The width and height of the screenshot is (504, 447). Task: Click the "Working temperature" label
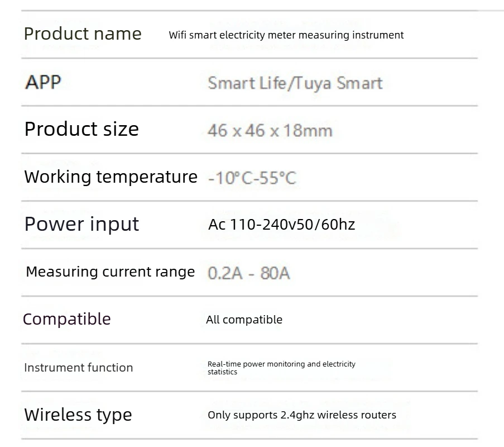click(x=111, y=177)
